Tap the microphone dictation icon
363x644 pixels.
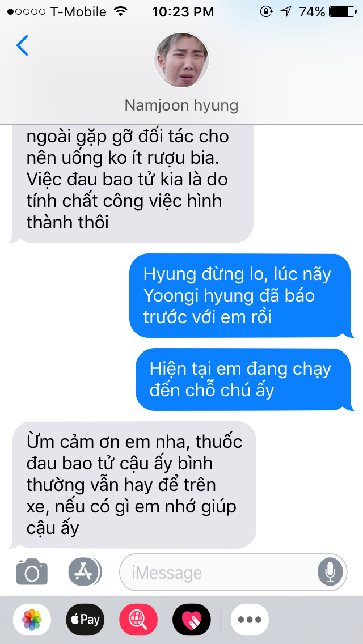330,572
